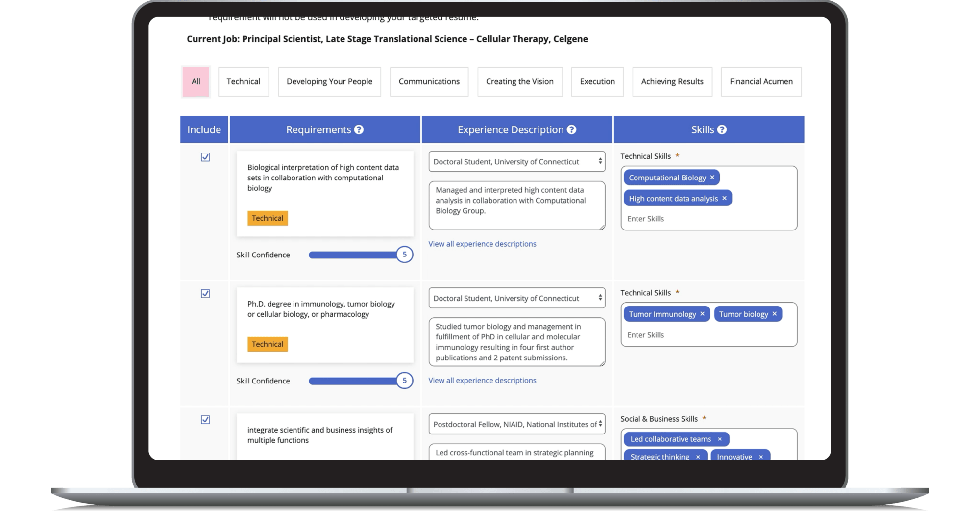Viewport: 980px width, 511px height.
Task: Click help icon beside Requirements header
Action: pyautogui.click(x=359, y=130)
